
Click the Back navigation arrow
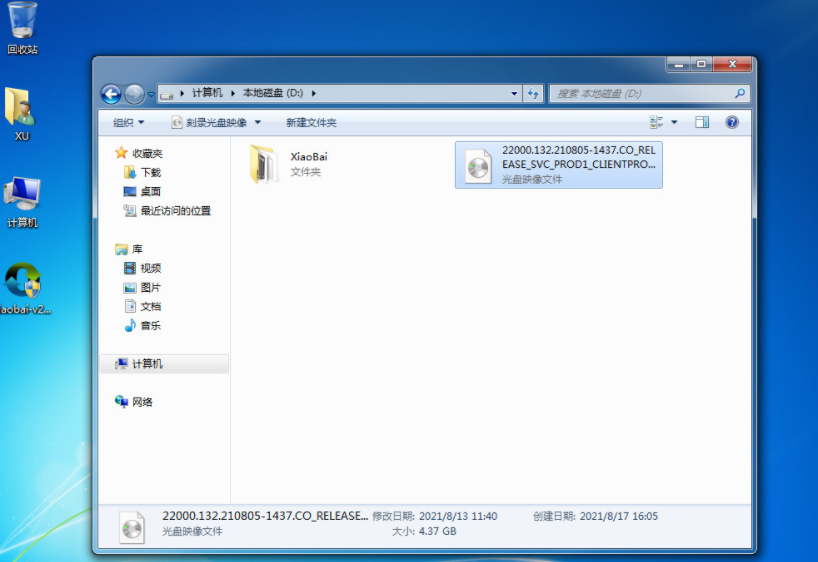(x=111, y=94)
